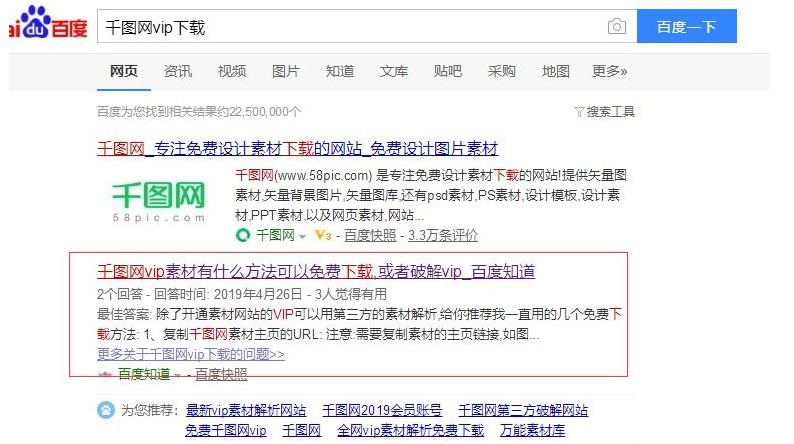Image resolution: width=794 pixels, height=444 pixels.
Task: Open result 千图网vip素材有什么方法可以免费下载 百度知道
Action: pyautogui.click(x=316, y=272)
